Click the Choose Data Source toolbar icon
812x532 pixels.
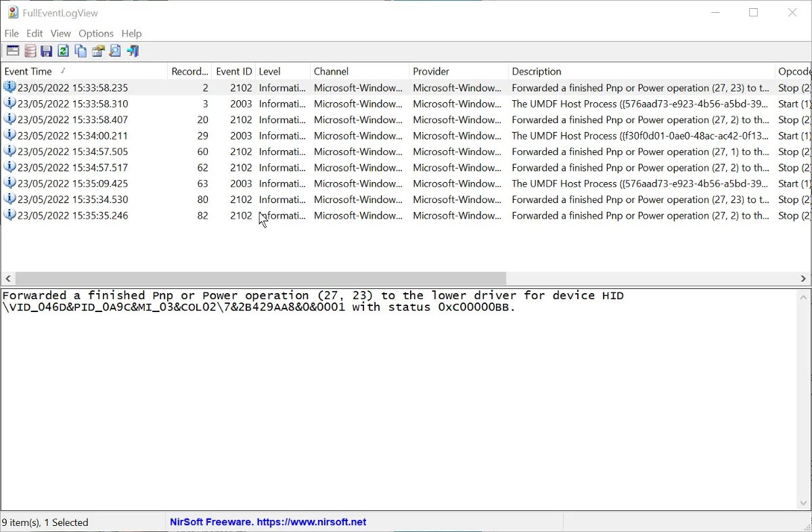[x=29, y=50]
